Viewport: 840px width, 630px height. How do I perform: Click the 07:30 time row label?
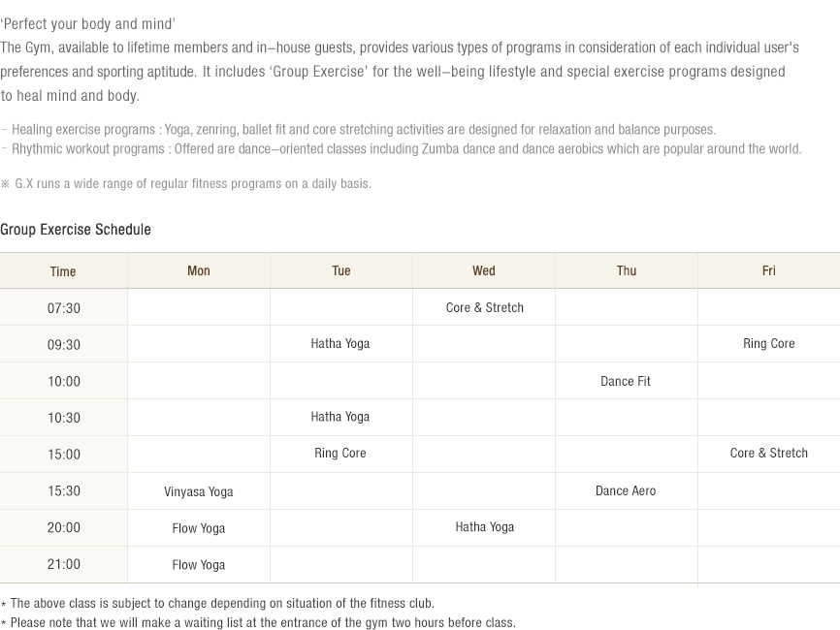(x=64, y=308)
